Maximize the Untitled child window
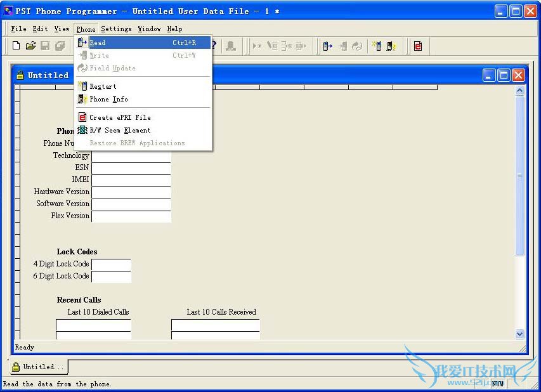541x392 pixels. point(504,75)
